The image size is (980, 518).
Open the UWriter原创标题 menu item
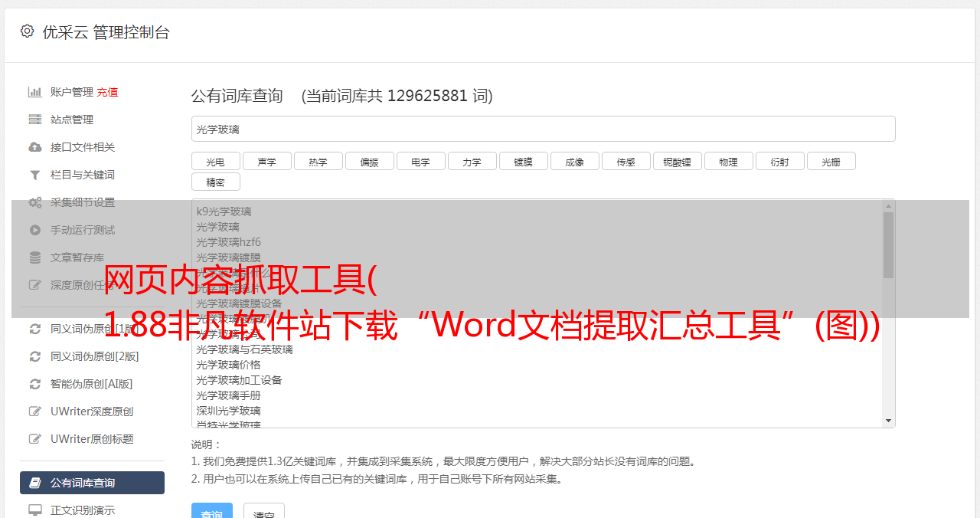point(92,439)
